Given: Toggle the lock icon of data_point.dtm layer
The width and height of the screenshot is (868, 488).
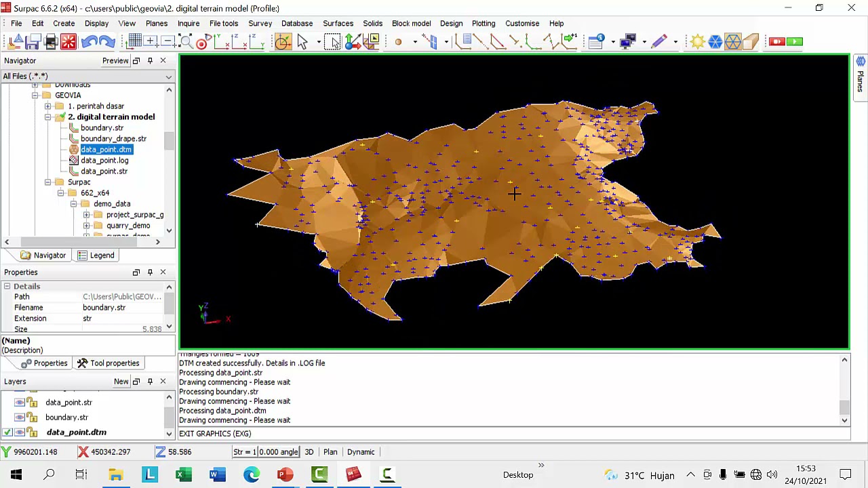Looking at the screenshot, I should coord(32,432).
